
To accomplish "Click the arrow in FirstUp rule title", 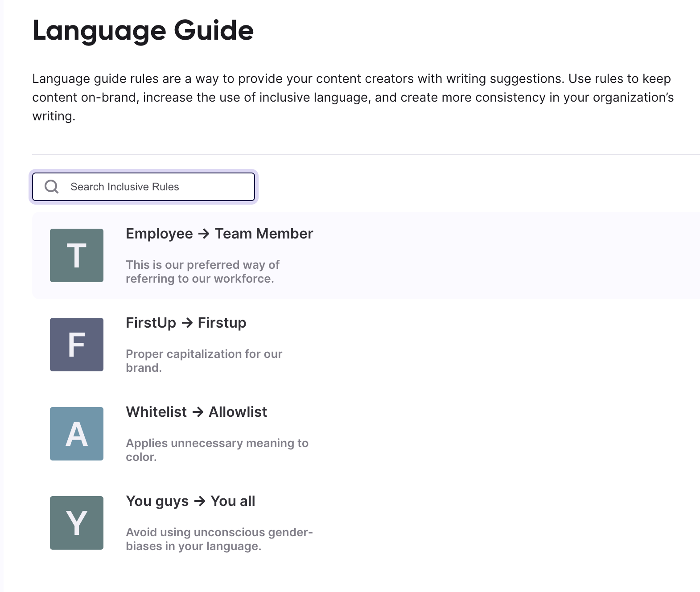I will pos(187,323).
